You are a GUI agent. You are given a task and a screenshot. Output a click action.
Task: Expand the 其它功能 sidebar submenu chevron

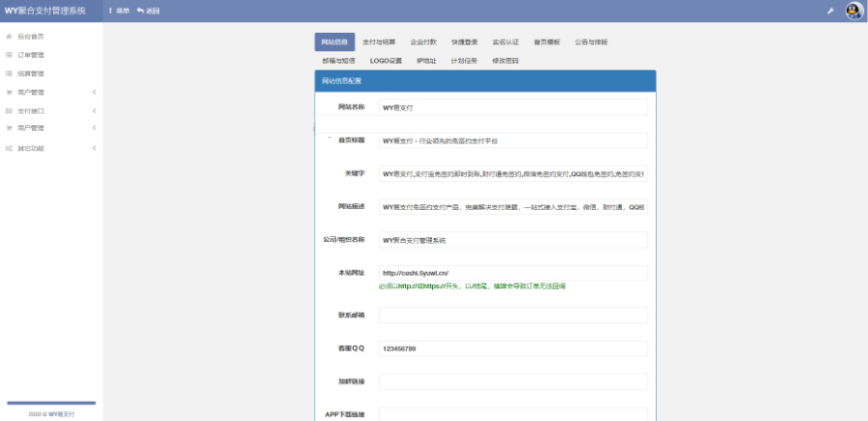tap(94, 148)
